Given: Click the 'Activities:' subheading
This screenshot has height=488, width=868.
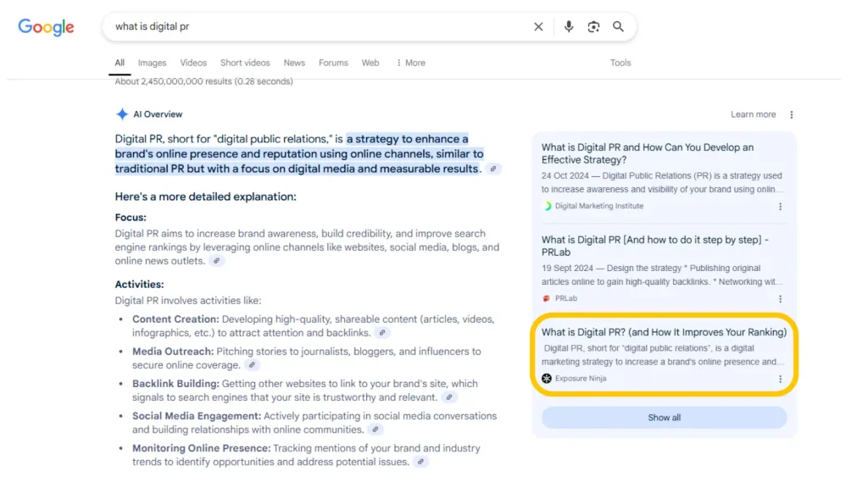Looking at the screenshot, I should (140, 285).
